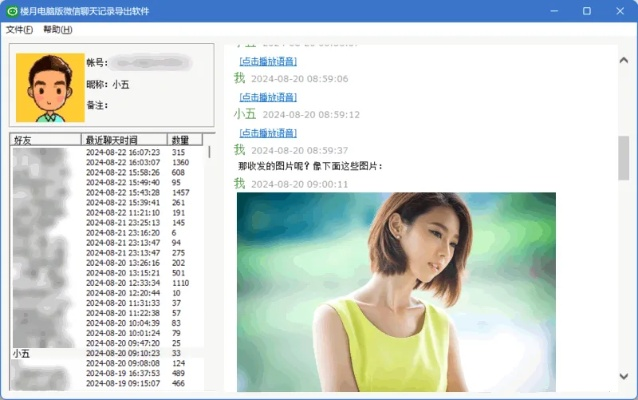Click the 昵称: 小五 nickname label
Viewport: 638px width, 400px height.
tap(108, 85)
